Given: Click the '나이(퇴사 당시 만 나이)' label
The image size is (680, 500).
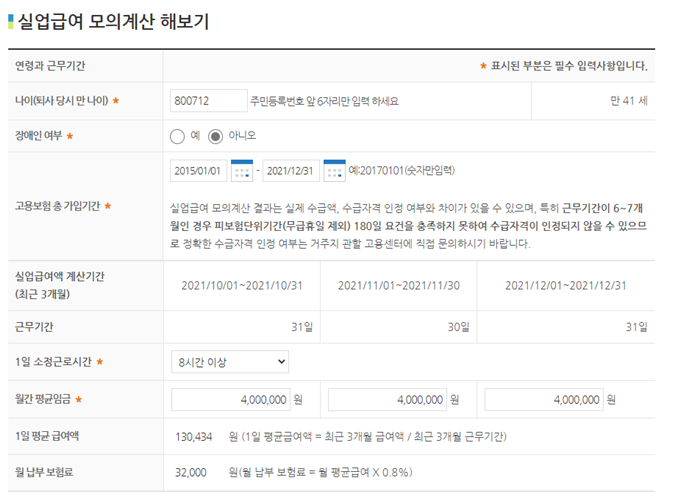Looking at the screenshot, I should (62, 101).
